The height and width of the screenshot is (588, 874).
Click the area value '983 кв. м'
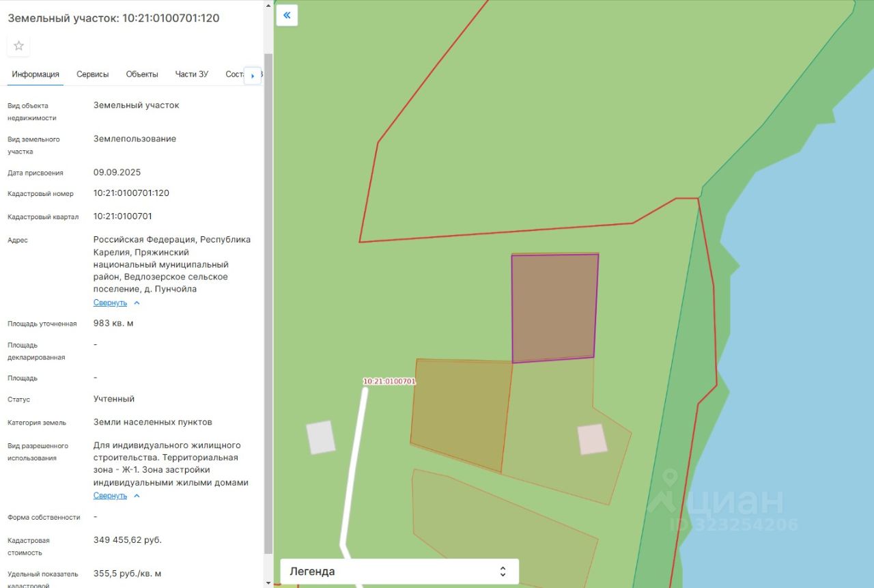click(113, 323)
